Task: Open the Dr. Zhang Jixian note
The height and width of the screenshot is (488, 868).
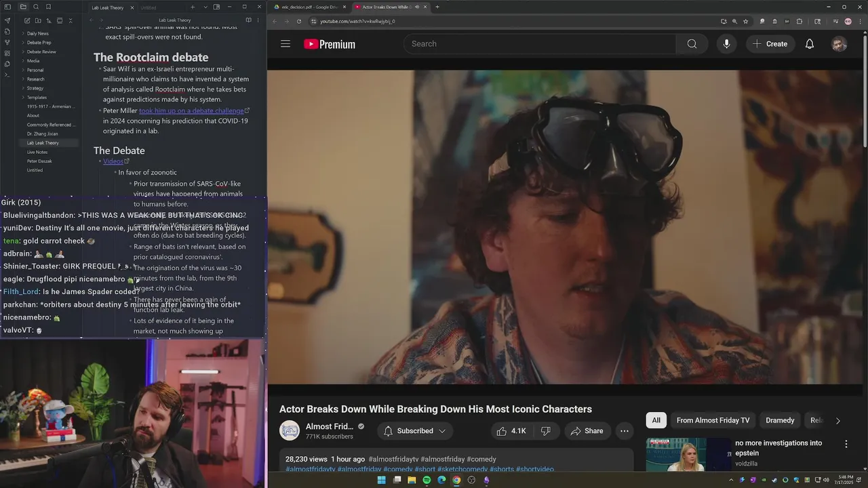Action: (x=42, y=134)
